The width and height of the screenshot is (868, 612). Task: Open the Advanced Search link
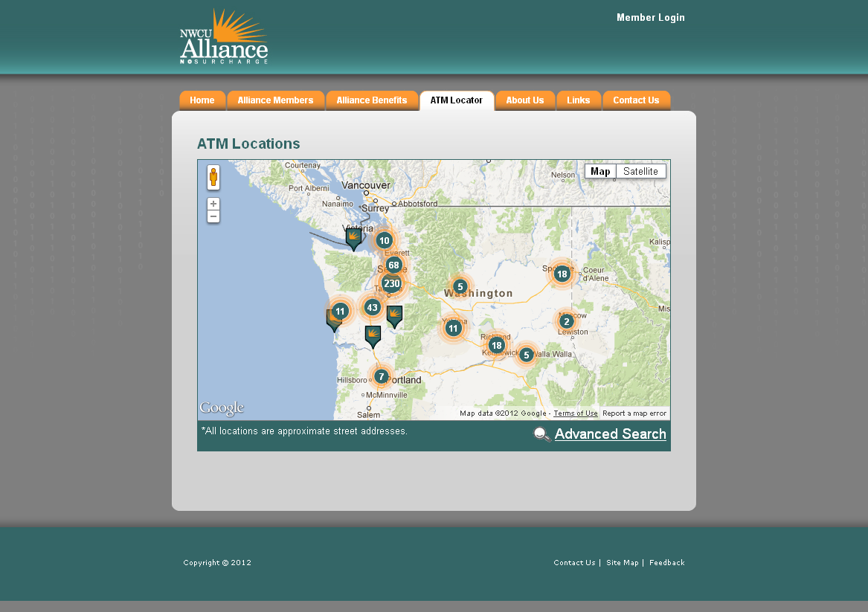(x=610, y=434)
